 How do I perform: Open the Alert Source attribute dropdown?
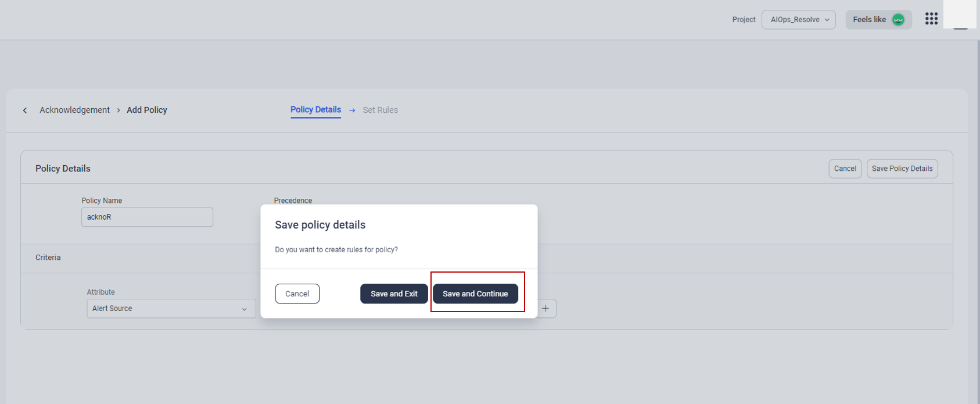(x=171, y=309)
